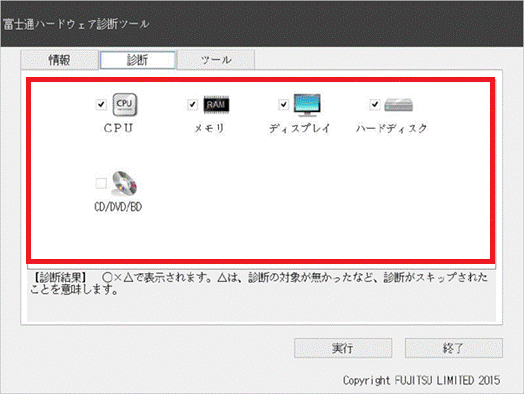
Task: Select the 診断 tab
Action: 138,60
